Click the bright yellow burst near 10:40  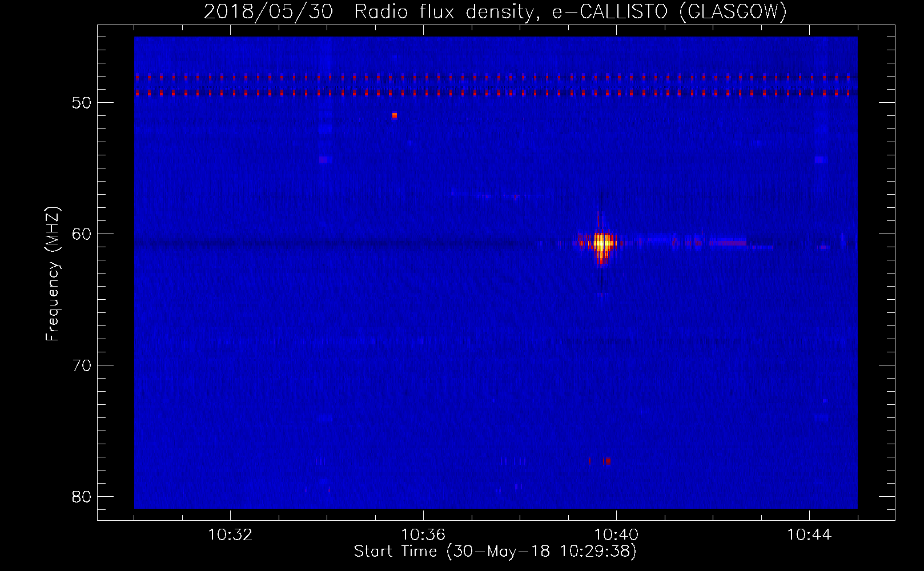pyautogui.click(x=601, y=243)
